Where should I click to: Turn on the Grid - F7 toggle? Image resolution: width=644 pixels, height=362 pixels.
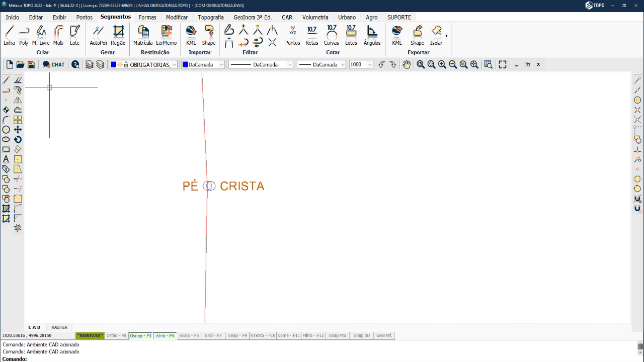213,335
